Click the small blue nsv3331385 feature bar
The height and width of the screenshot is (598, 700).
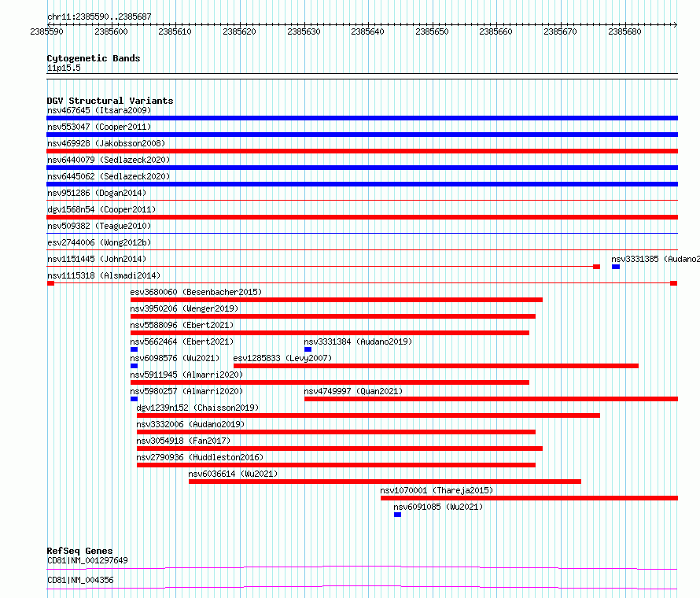tap(616, 267)
